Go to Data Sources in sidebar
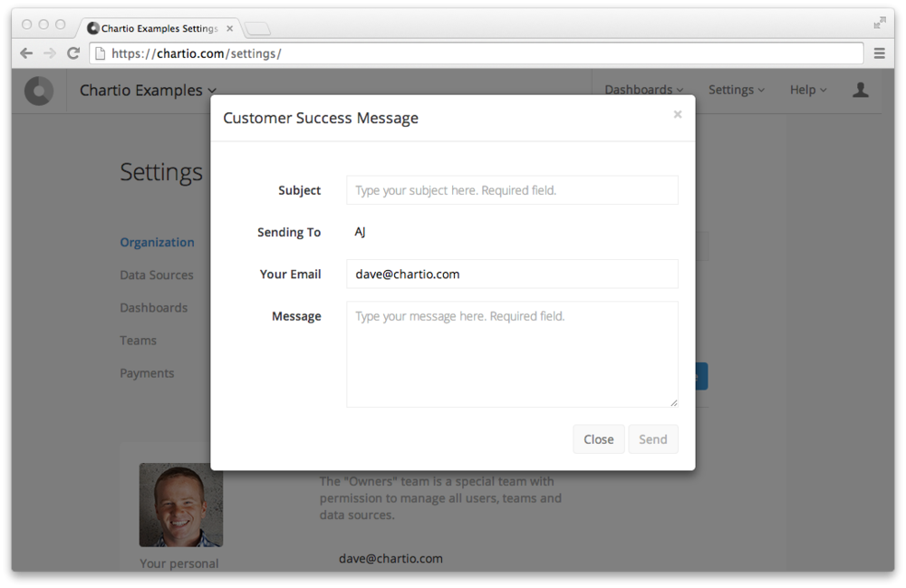 (x=157, y=275)
